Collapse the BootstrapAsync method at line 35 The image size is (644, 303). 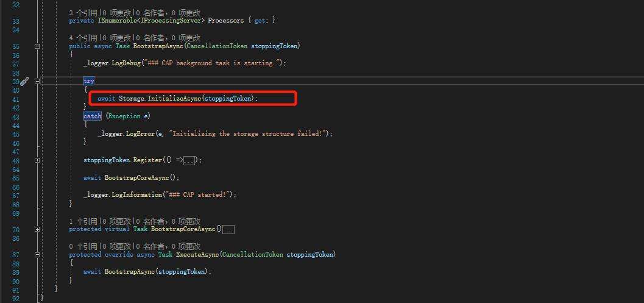(37, 46)
